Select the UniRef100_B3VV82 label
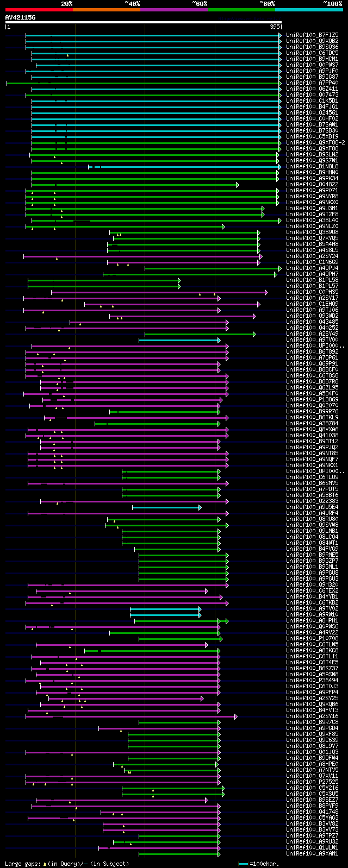 click(x=312, y=823)
